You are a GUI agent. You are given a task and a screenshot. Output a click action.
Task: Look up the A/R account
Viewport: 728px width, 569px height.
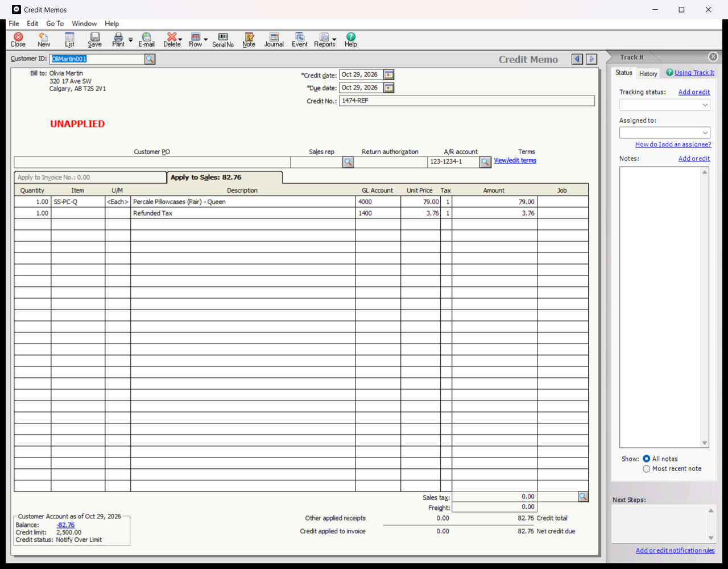click(485, 162)
